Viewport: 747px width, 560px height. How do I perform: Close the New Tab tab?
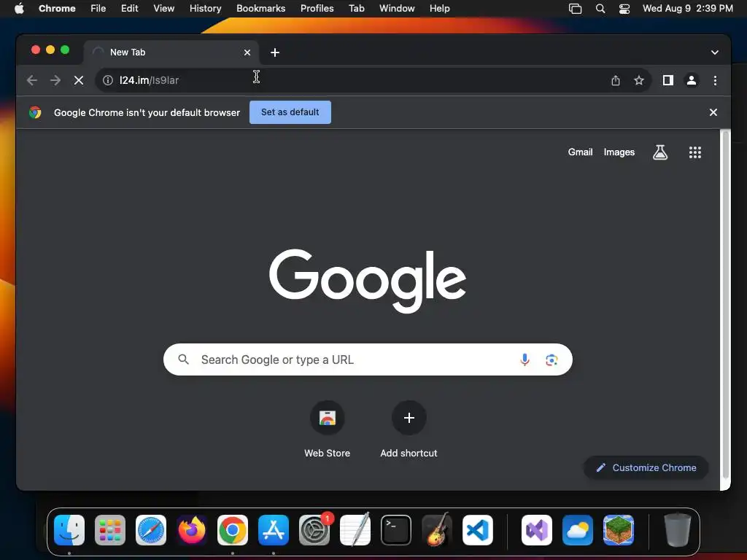pyautogui.click(x=247, y=52)
